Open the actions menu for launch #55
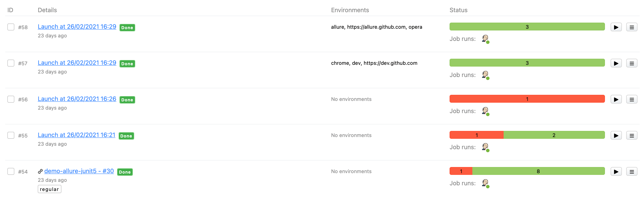This screenshot has width=644, height=204. [631, 135]
